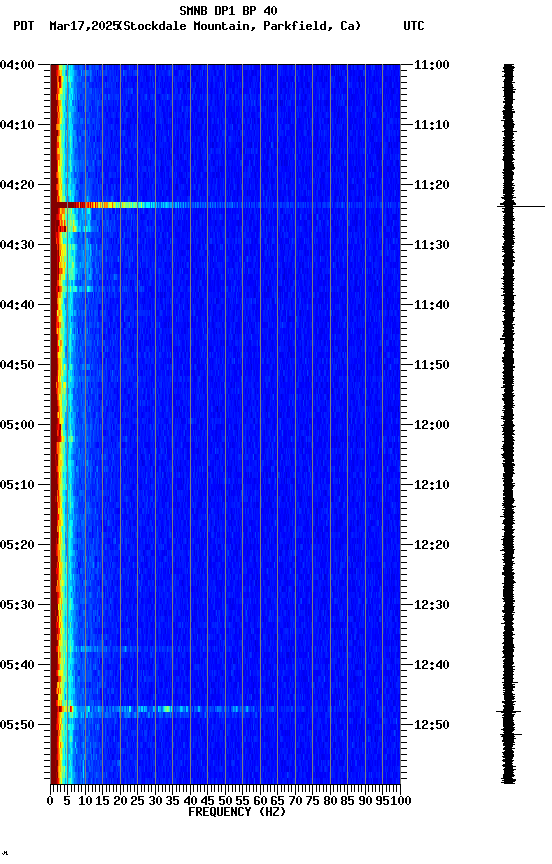The image size is (552, 864).
Task: Click the 'PDT' timezone label
Action: click(24, 26)
